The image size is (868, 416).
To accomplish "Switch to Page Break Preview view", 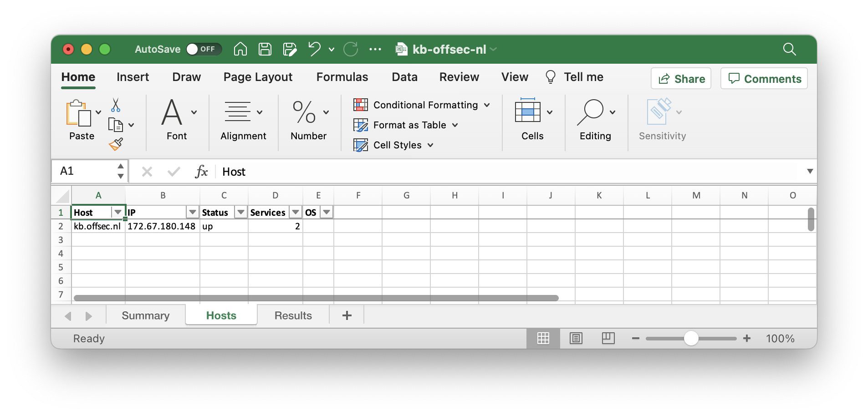I will [x=608, y=338].
